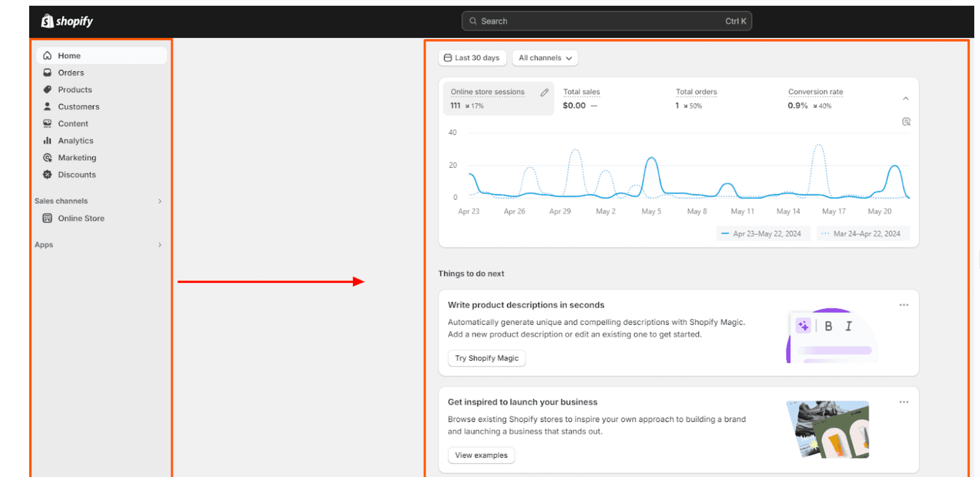
Task: Toggle the Mar 24–Apr 22, 2024 legend series
Action: pyautogui.click(x=863, y=233)
